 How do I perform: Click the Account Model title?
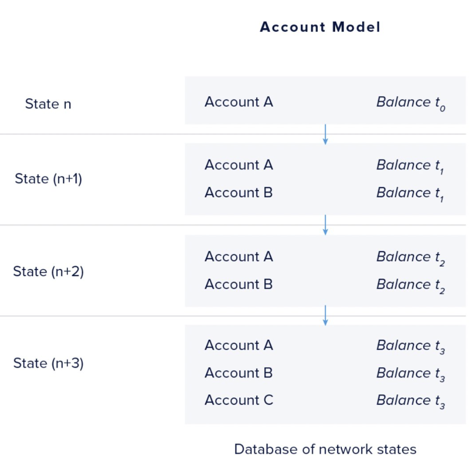[x=320, y=27]
